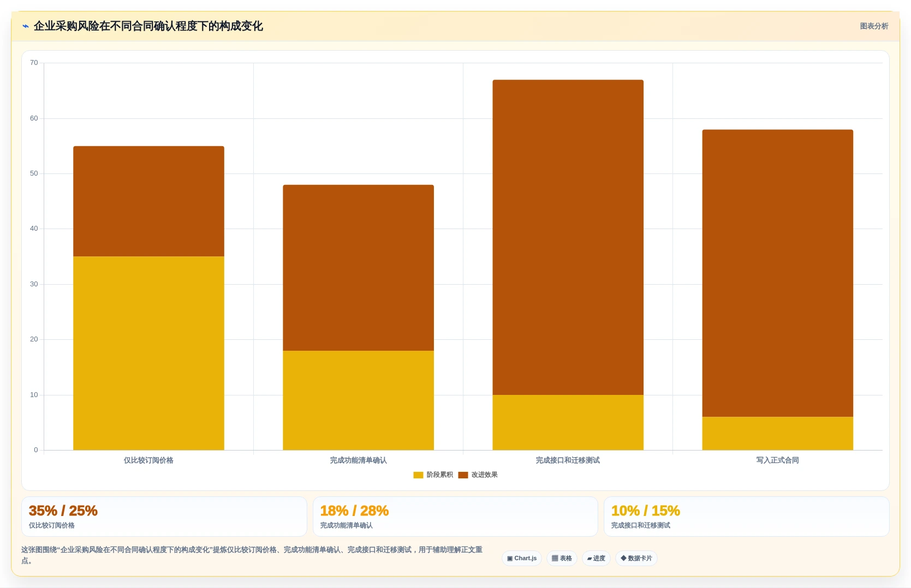Click the y-axis tick label 60
This screenshot has width=911, height=588.
(34, 118)
